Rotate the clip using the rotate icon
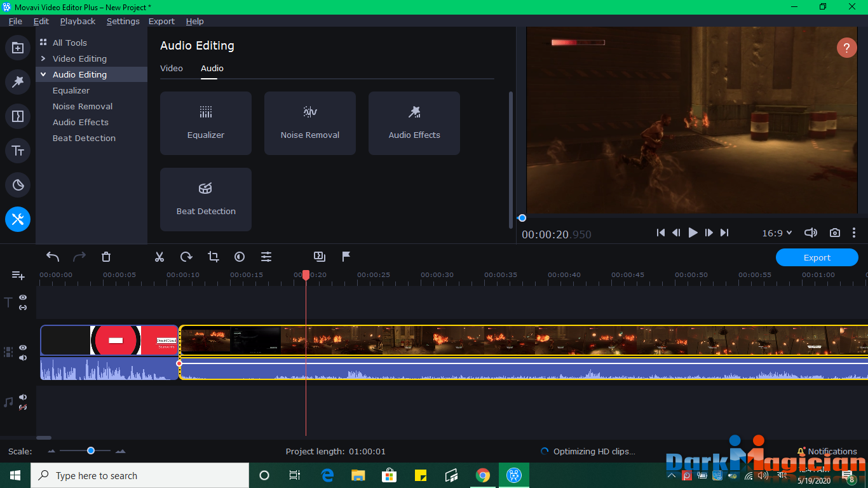868x488 pixels. [x=186, y=257]
